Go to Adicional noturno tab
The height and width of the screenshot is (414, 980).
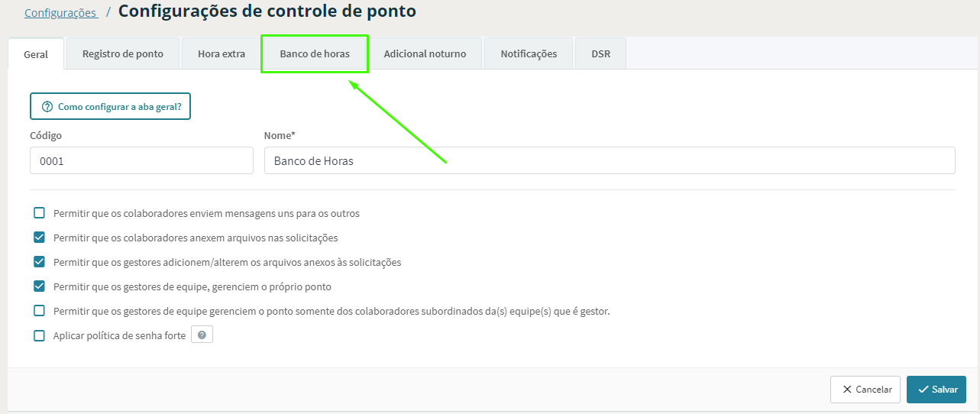point(425,54)
